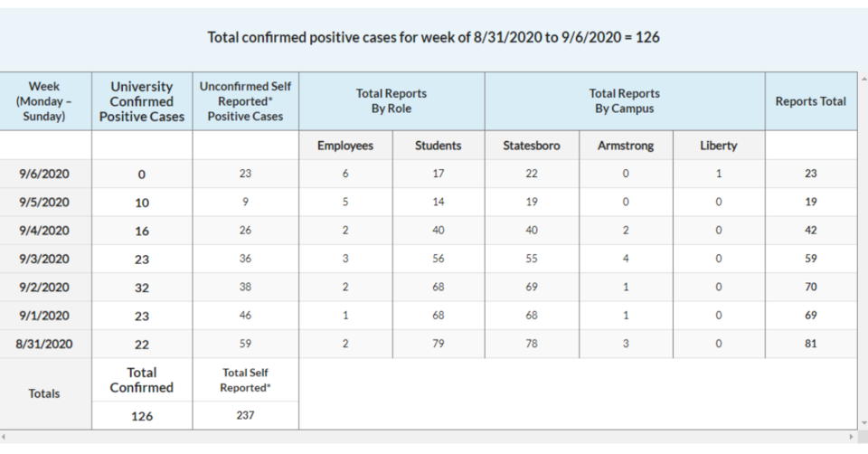Click the horizontal scrollbar right arrow

tap(852, 437)
